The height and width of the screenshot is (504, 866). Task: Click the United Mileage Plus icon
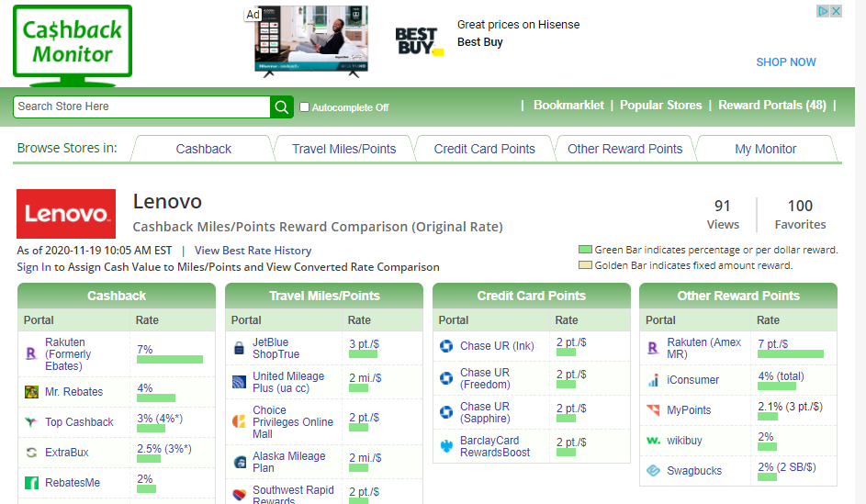(x=239, y=382)
